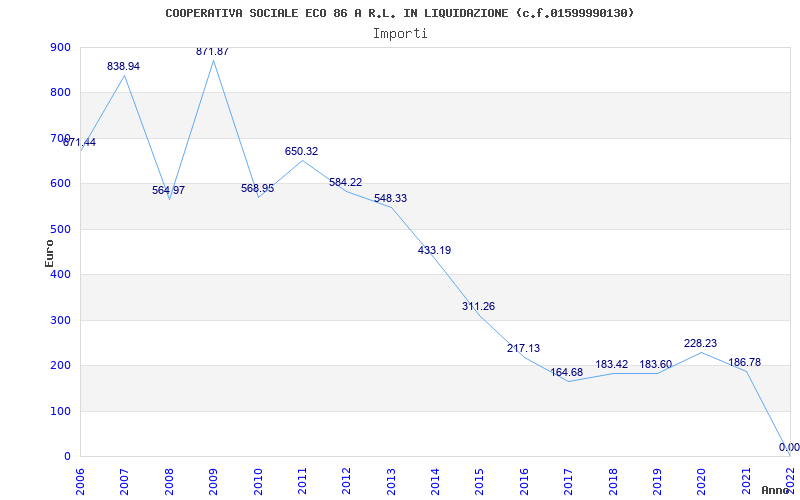Click the Importi subtitle

[x=400, y=33]
